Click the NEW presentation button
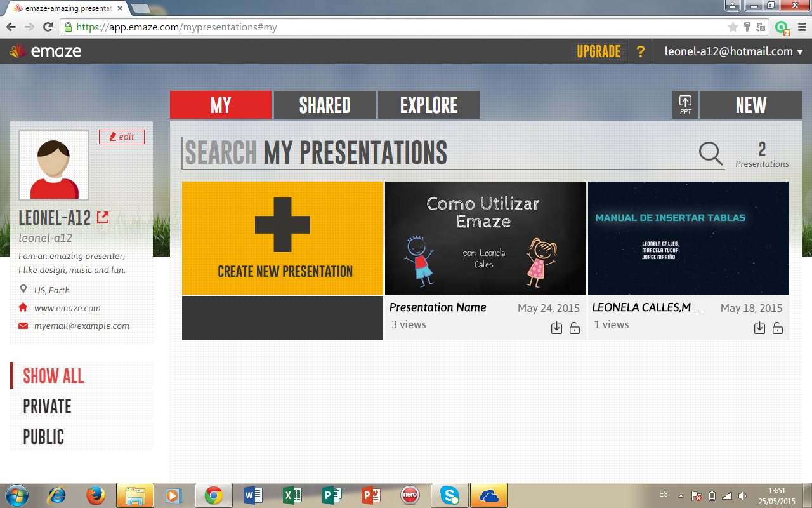This screenshot has height=508, width=812. pyautogui.click(x=751, y=105)
